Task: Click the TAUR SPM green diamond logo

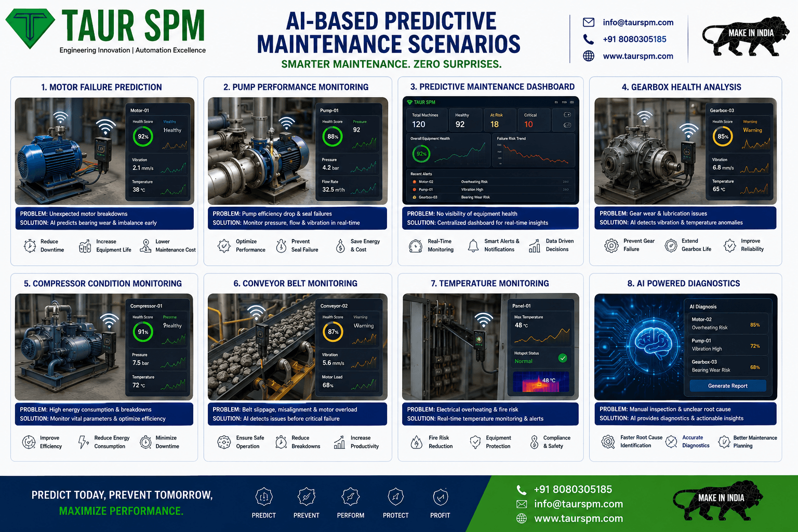Action: point(30,28)
